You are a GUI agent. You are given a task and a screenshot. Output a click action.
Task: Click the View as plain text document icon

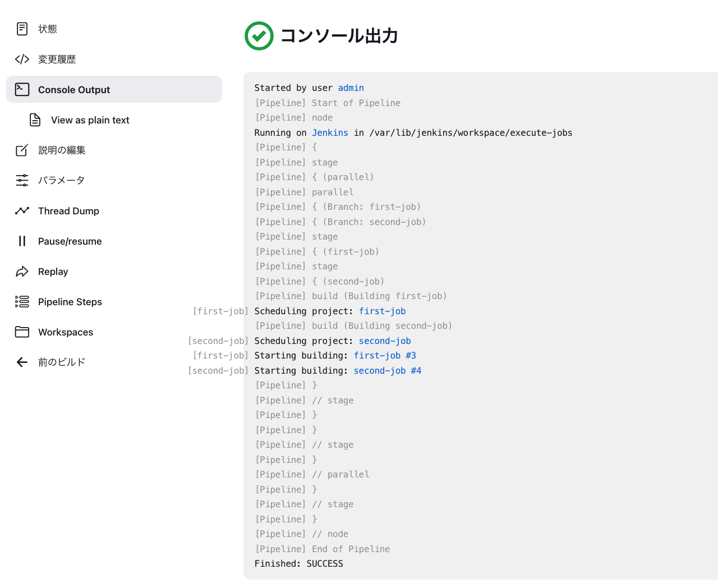coord(35,120)
